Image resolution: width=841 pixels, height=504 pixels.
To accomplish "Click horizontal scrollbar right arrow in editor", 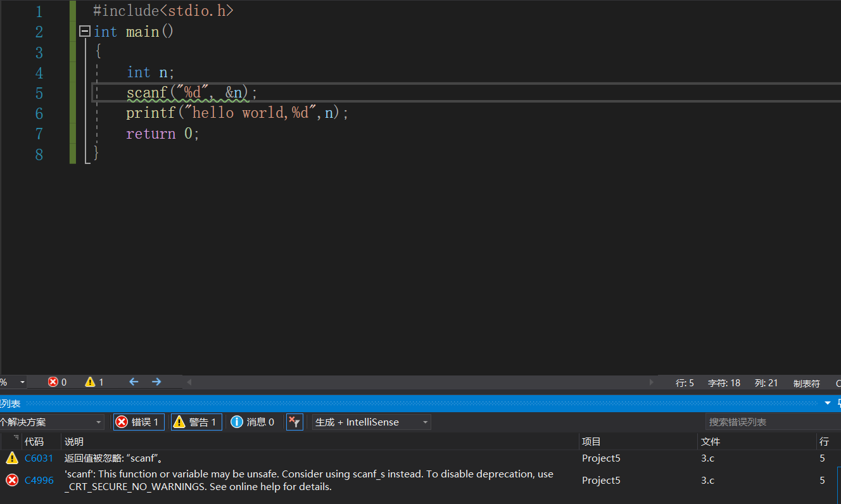I will (652, 382).
